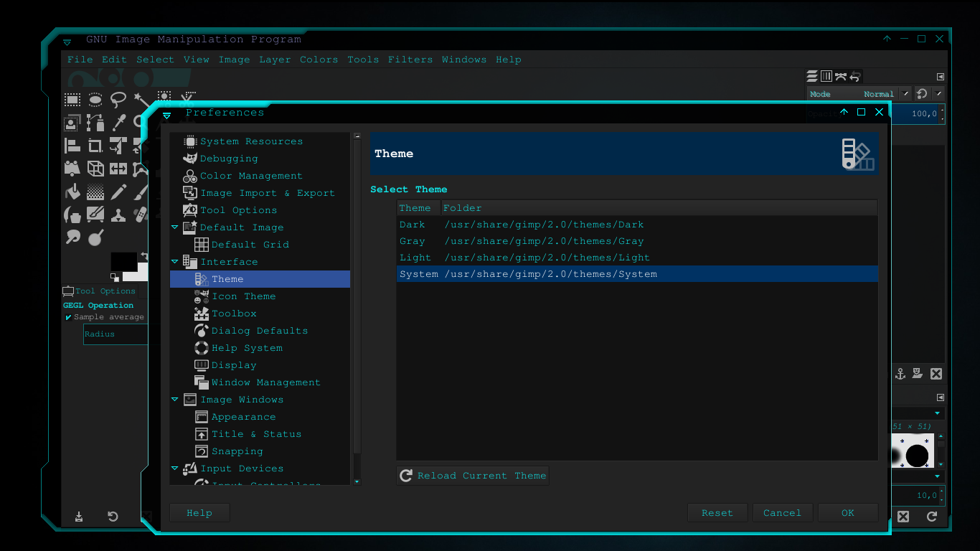Choose Dark theme row in list
Viewport: 980px width, 551px height.
637,225
